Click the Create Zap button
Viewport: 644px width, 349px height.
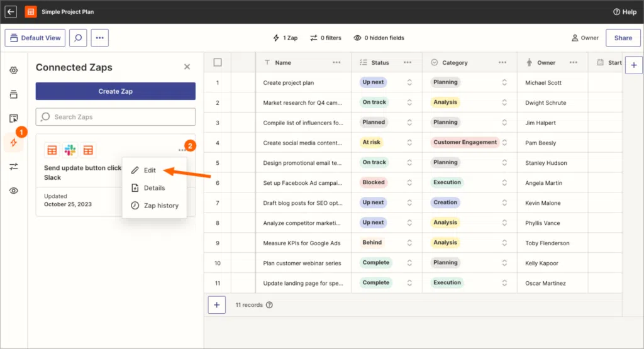pos(116,91)
